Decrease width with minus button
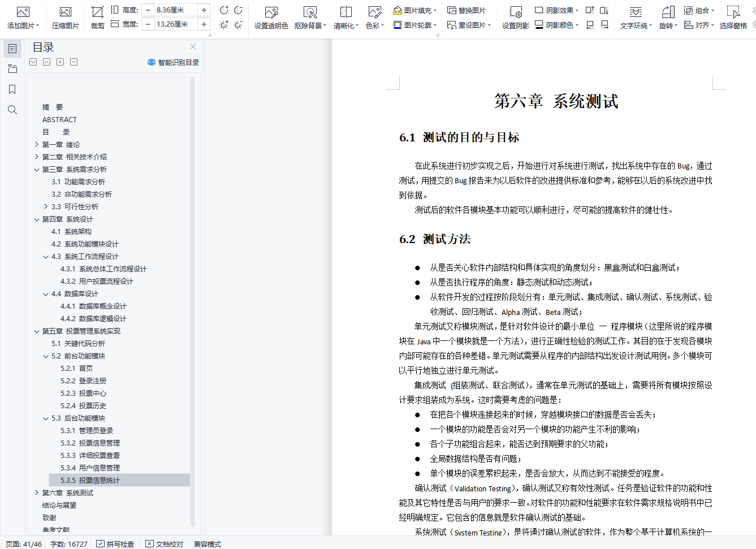Image resolution: width=756 pixels, height=549 pixels. tap(148, 24)
